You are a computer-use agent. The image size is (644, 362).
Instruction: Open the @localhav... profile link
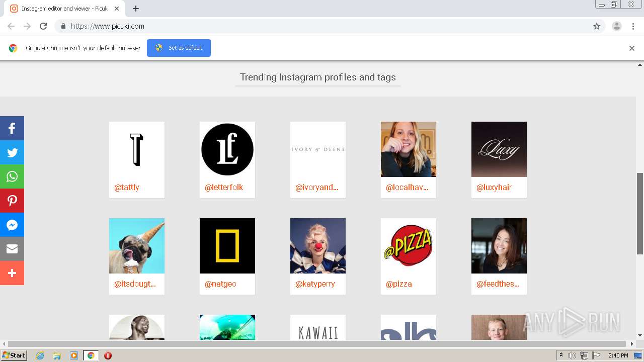click(408, 187)
